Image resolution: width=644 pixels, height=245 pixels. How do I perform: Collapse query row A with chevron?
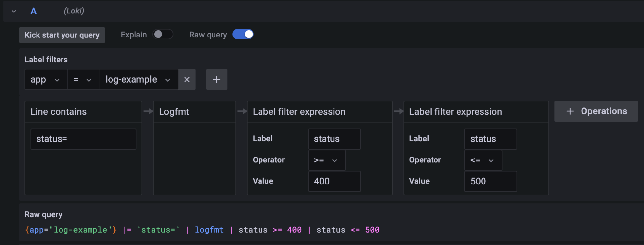pos(14,11)
